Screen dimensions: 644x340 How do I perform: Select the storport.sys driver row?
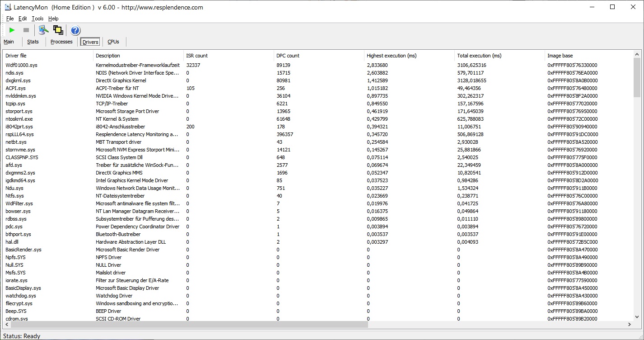point(318,111)
